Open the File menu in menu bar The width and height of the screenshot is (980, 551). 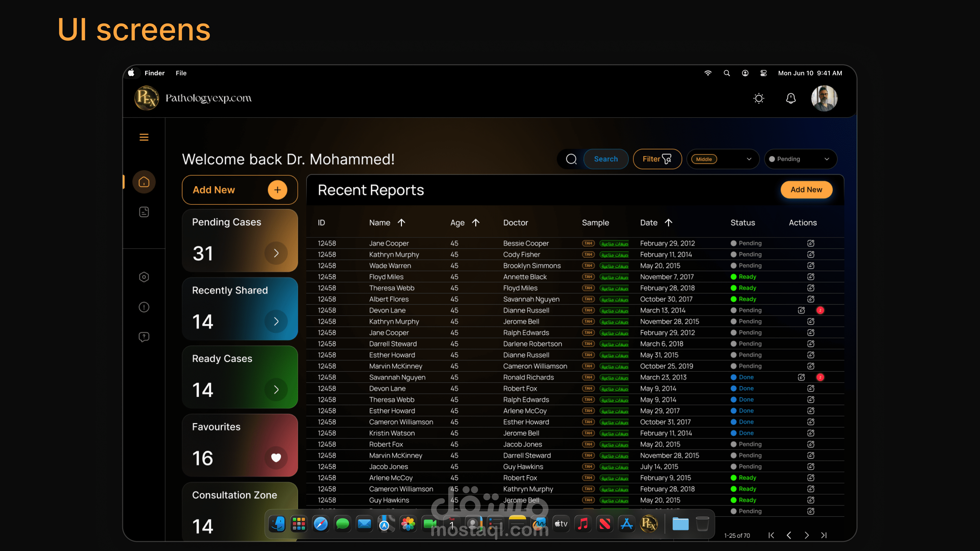click(181, 73)
